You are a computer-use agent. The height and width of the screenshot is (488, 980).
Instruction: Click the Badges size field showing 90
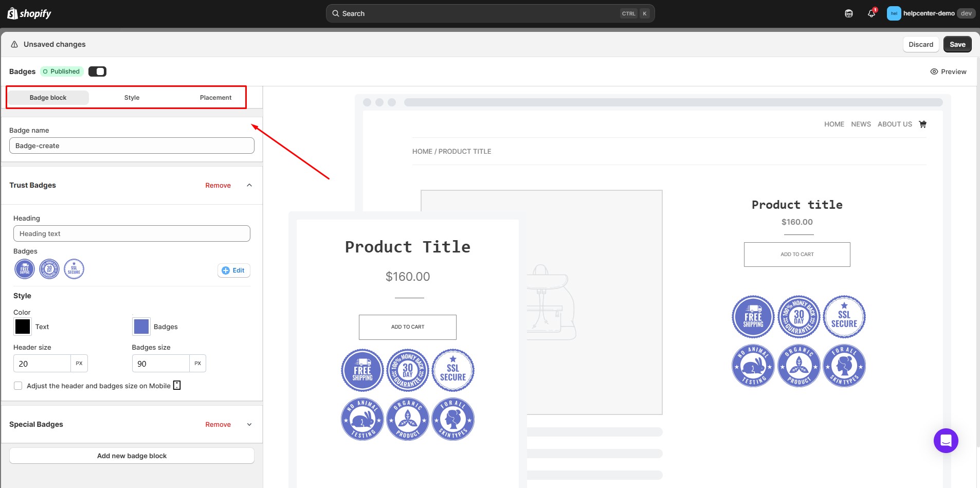[161, 364]
